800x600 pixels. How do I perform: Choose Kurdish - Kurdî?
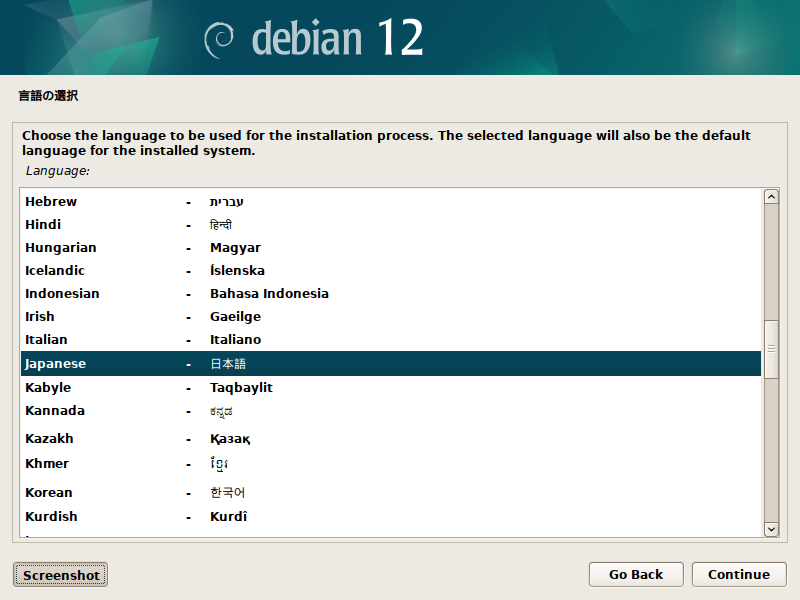(x=391, y=516)
